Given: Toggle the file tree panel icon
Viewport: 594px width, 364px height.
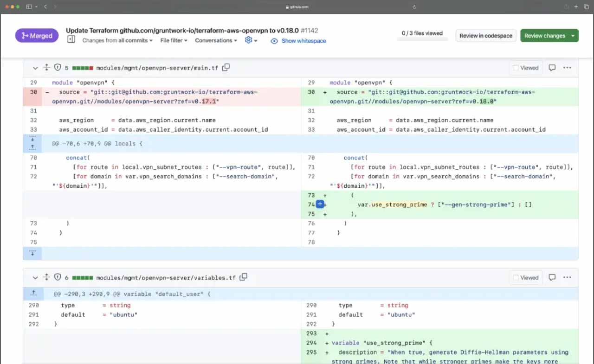Looking at the screenshot, I should [71, 40].
